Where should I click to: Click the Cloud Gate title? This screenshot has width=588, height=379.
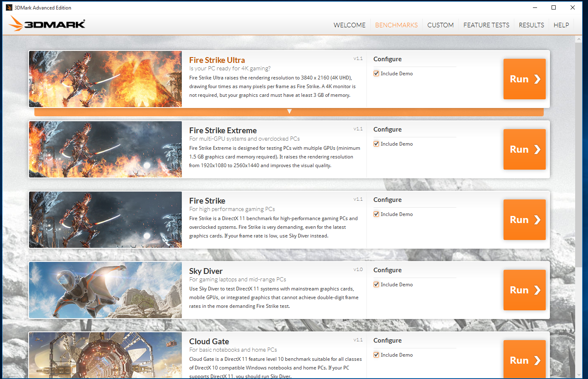point(209,341)
